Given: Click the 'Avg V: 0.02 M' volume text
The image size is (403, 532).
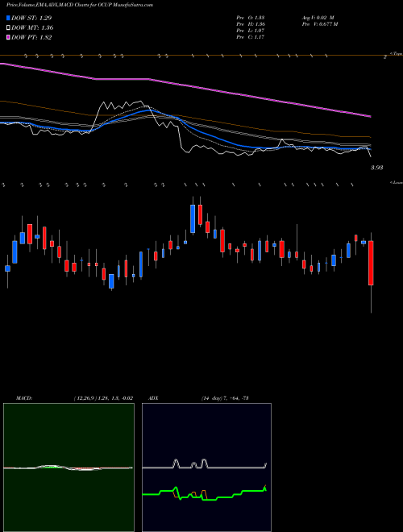Looking at the screenshot, I should pos(318,18).
